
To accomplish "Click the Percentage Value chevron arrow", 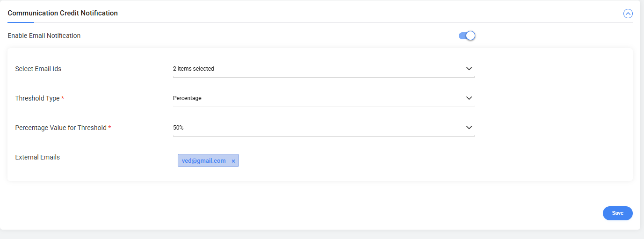I will click(469, 128).
